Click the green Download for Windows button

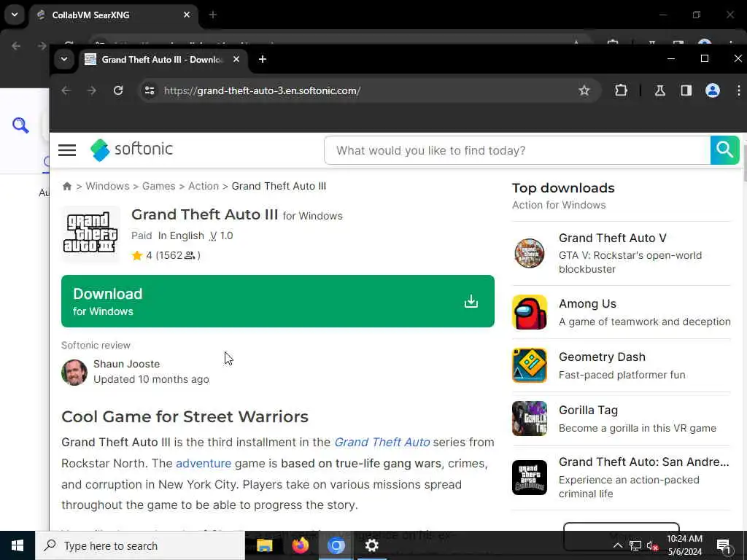pyautogui.click(x=278, y=301)
